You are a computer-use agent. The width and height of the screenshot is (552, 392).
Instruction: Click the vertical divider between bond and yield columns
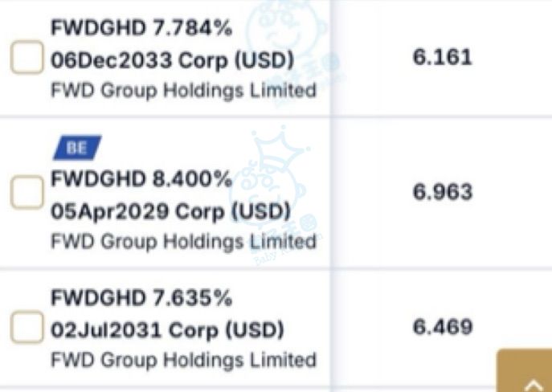[330, 196]
